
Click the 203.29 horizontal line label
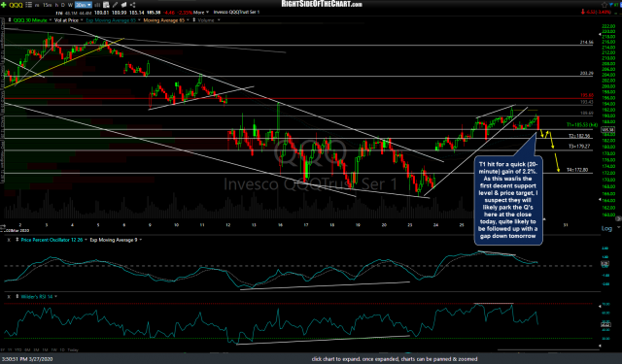click(587, 73)
